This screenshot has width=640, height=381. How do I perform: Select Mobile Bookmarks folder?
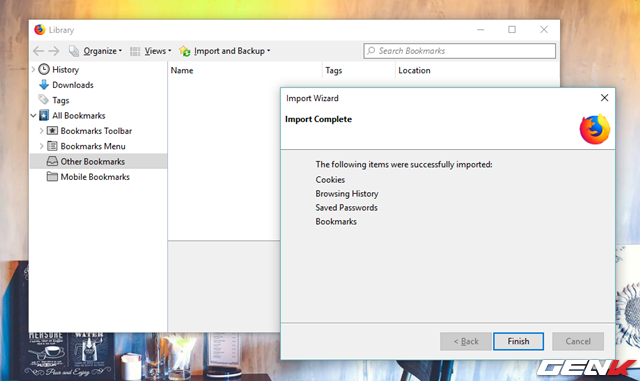pyautogui.click(x=95, y=177)
